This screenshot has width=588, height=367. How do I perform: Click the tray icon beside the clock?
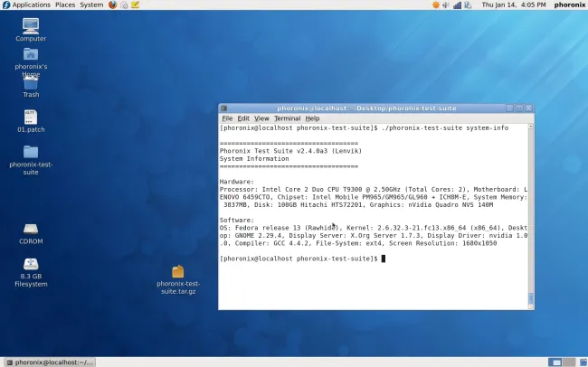pos(468,5)
